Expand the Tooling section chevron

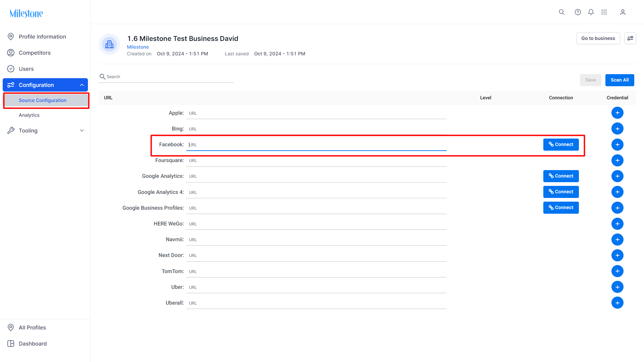[82, 131]
